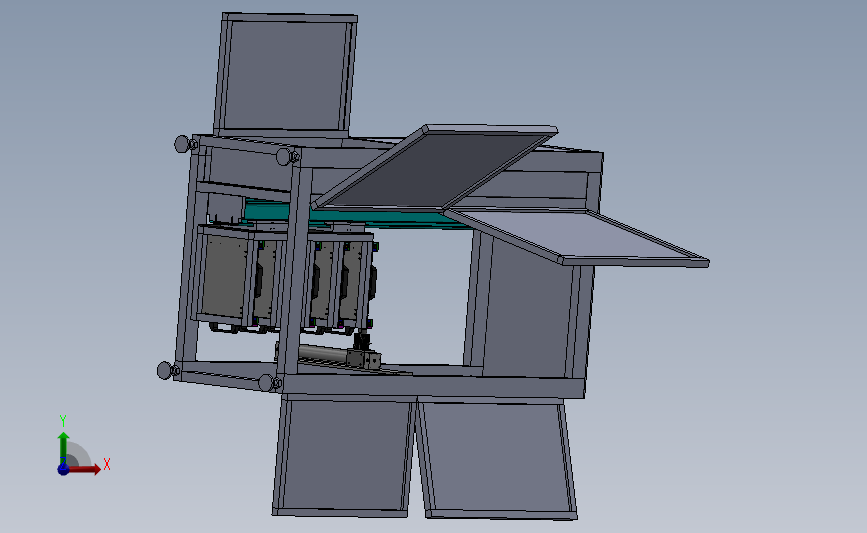
Task: Select the dark raised lid panel on top
Action: click(435, 168)
